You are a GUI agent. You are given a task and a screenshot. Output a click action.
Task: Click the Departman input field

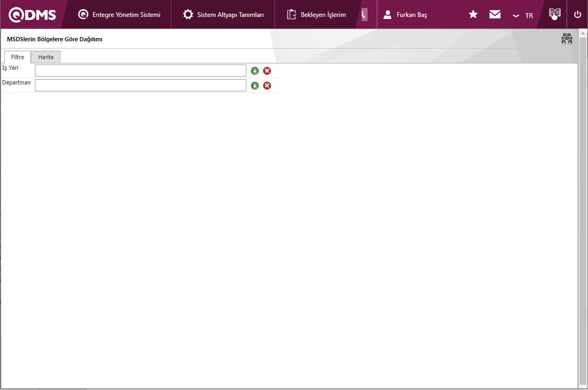(140, 86)
